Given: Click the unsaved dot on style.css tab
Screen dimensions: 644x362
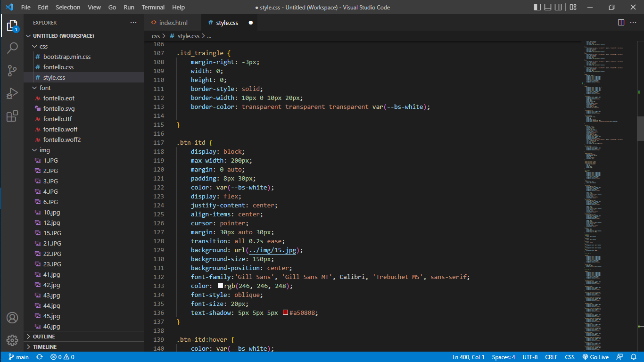Looking at the screenshot, I should coord(250,23).
